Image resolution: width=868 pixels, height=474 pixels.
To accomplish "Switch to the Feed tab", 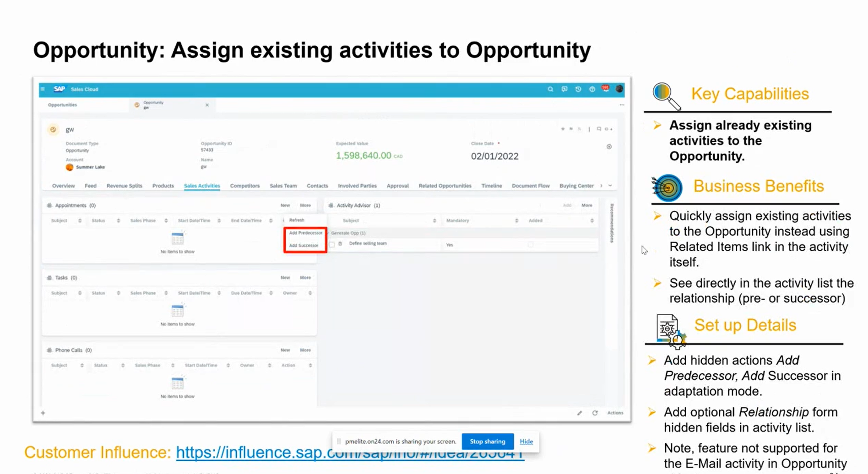I will coord(90,186).
